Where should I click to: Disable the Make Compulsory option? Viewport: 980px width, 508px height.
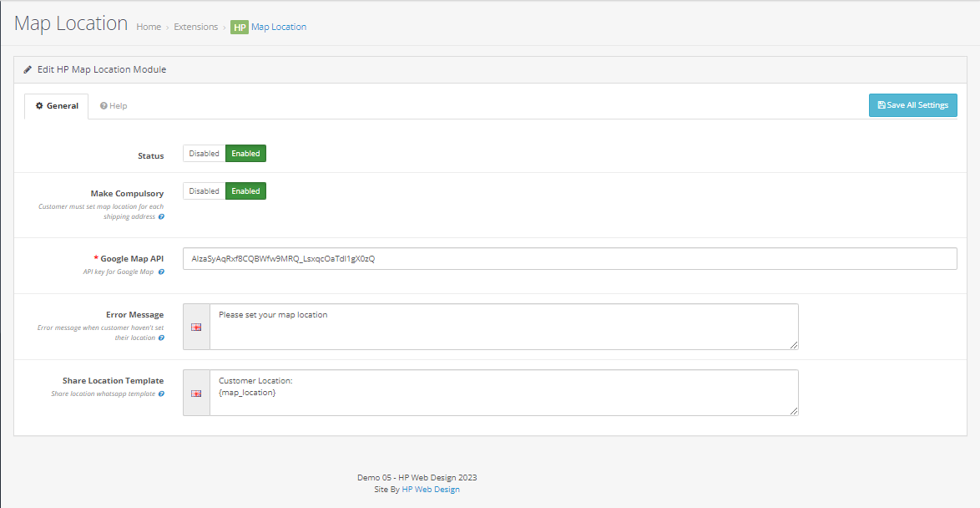[x=204, y=191]
